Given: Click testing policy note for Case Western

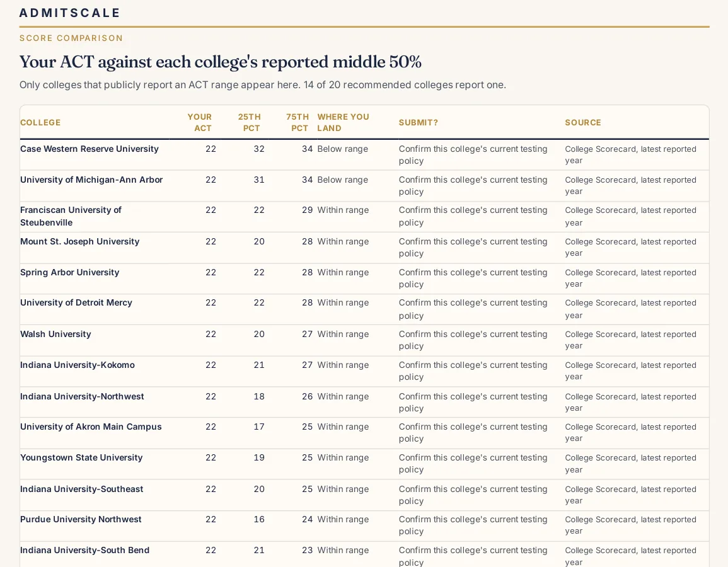Looking at the screenshot, I should click(x=473, y=155).
